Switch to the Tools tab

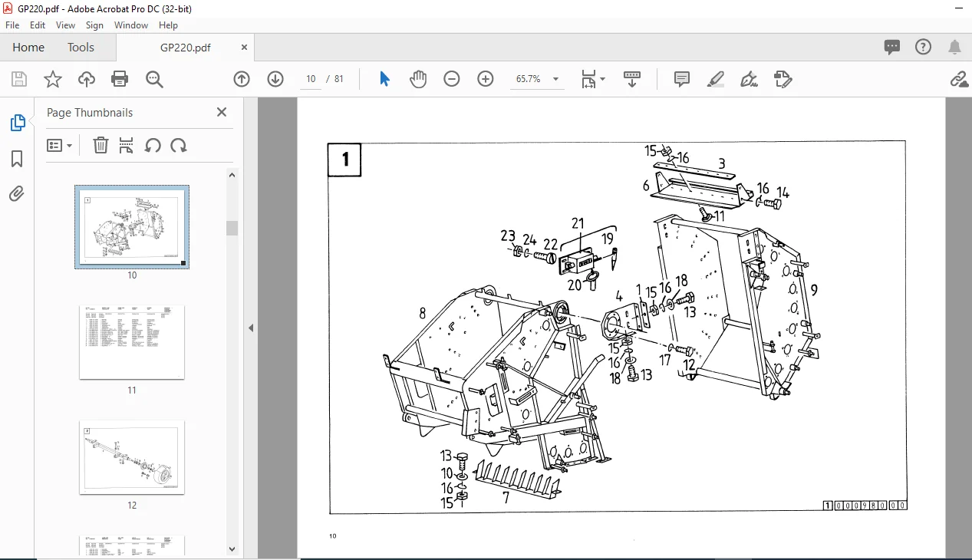81,48
